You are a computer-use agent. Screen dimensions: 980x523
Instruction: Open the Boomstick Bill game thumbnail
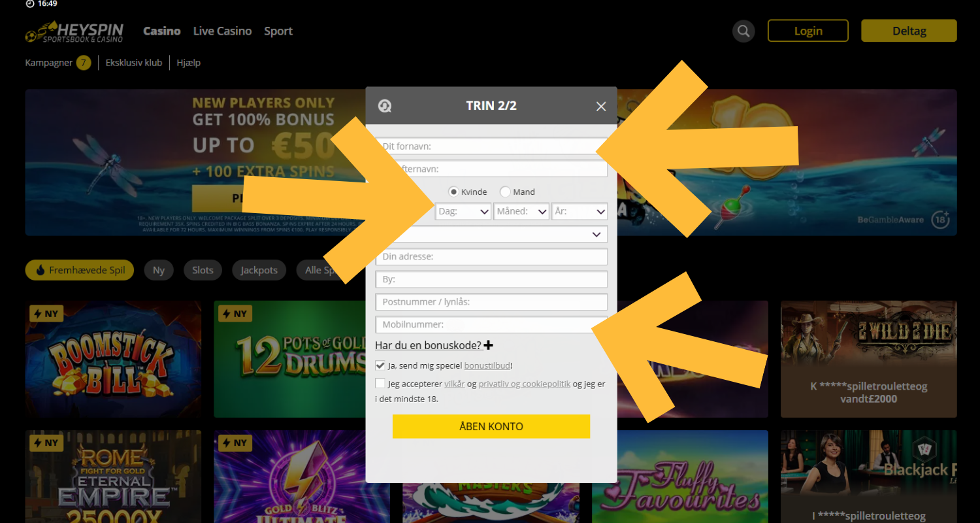coord(113,359)
